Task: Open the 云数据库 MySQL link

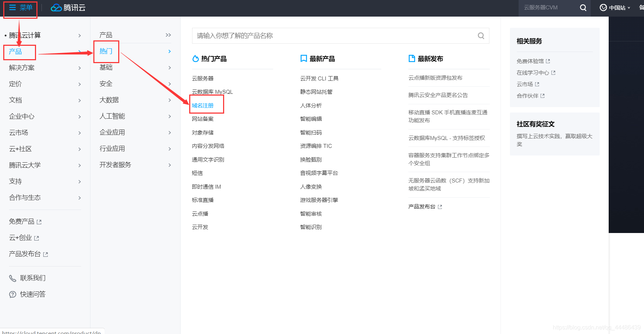Action: pyautogui.click(x=212, y=92)
